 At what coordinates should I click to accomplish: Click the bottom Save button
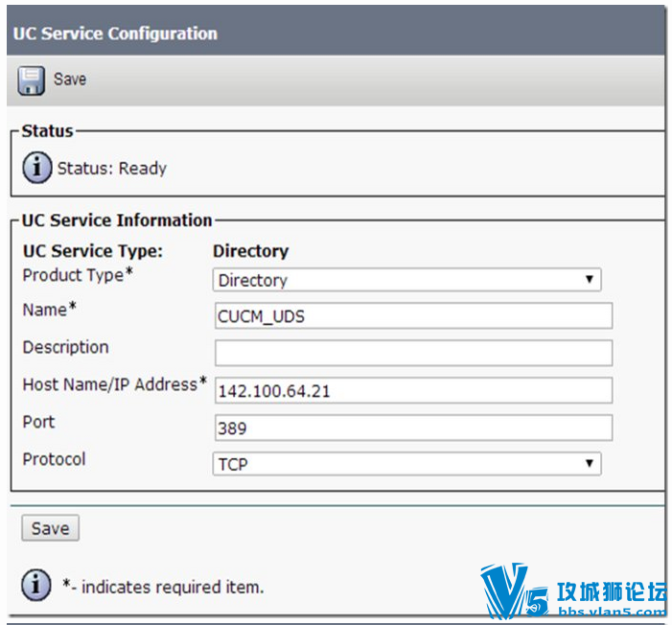(x=51, y=528)
